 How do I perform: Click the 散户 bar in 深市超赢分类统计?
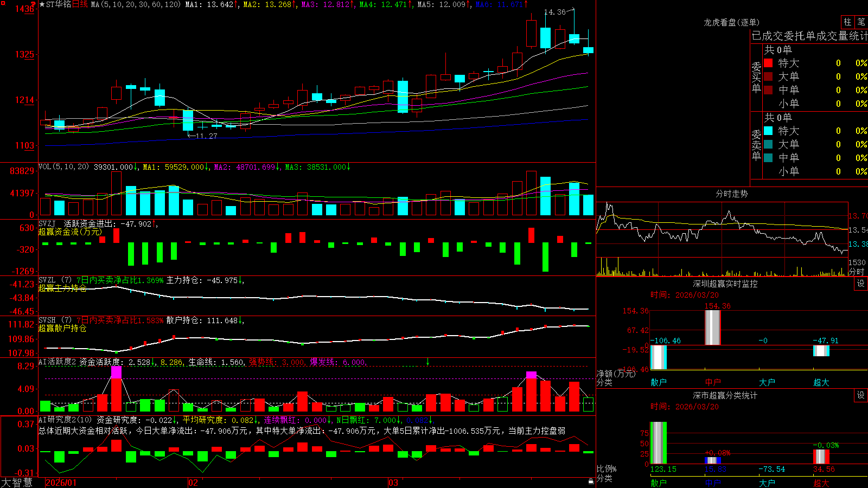659,443
